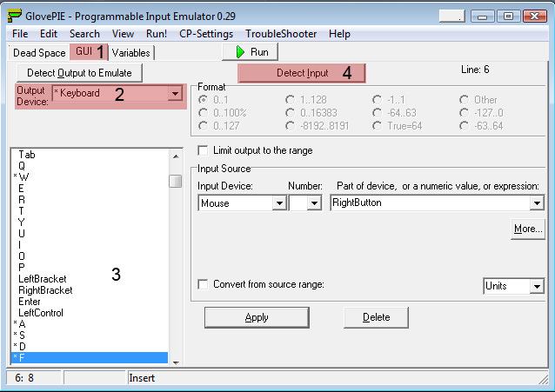Open the File menu

(x=20, y=34)
